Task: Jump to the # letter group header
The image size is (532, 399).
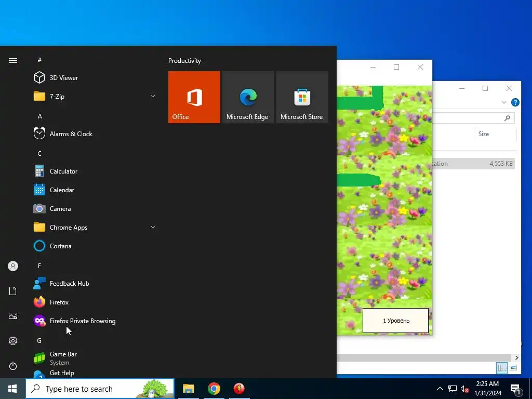Action: tap(39, 60)
